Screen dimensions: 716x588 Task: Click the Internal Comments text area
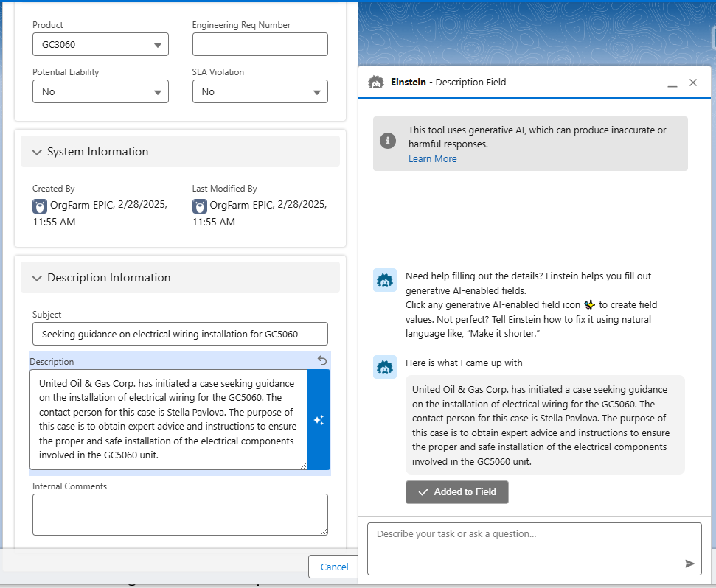point(180,514)
